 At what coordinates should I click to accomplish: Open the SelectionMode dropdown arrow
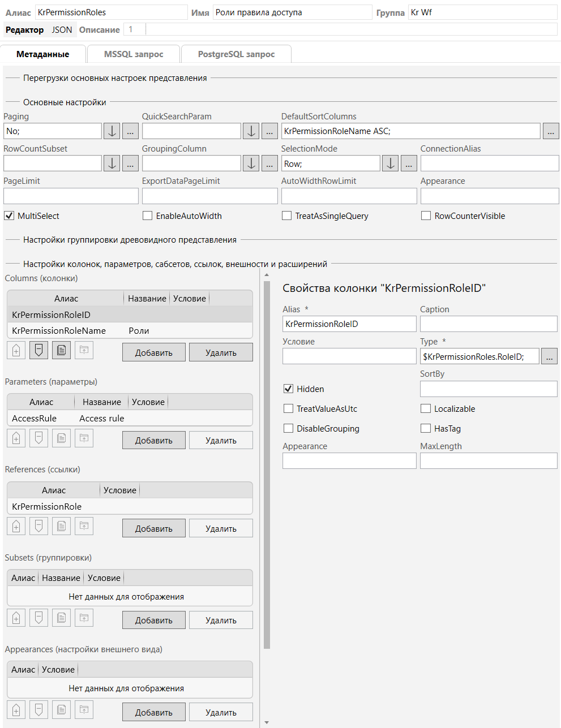coord(390,163)
